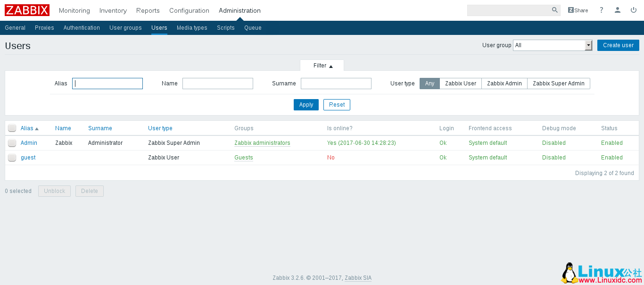Click the Enabled status for guest
Viewport: 644px width, 285px height.
pyautogui.click(x=611, y=158)
